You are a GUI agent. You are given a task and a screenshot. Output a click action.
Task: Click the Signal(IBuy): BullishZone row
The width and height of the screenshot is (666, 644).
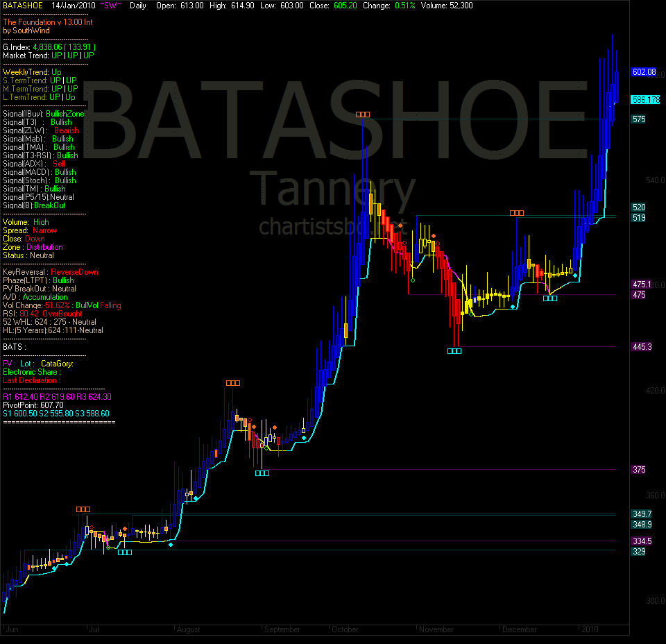(43, 114)
